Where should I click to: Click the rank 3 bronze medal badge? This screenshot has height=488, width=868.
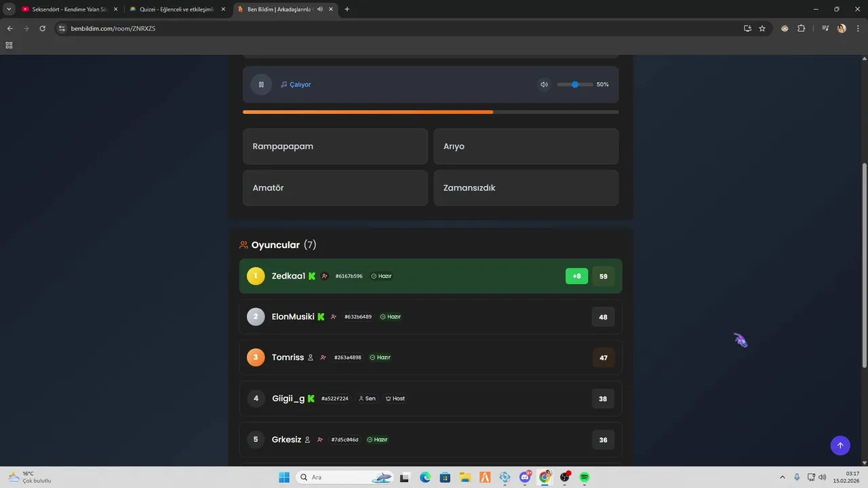[256, 357]
